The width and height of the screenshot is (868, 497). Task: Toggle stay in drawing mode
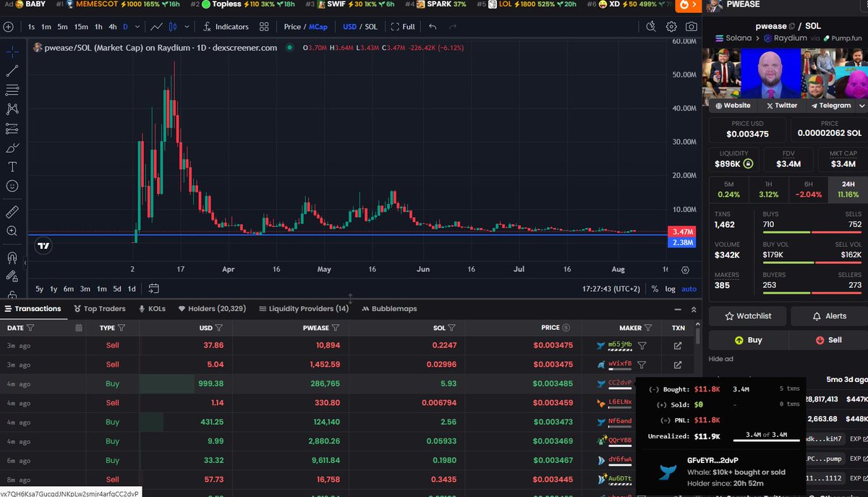coord(12,276)
